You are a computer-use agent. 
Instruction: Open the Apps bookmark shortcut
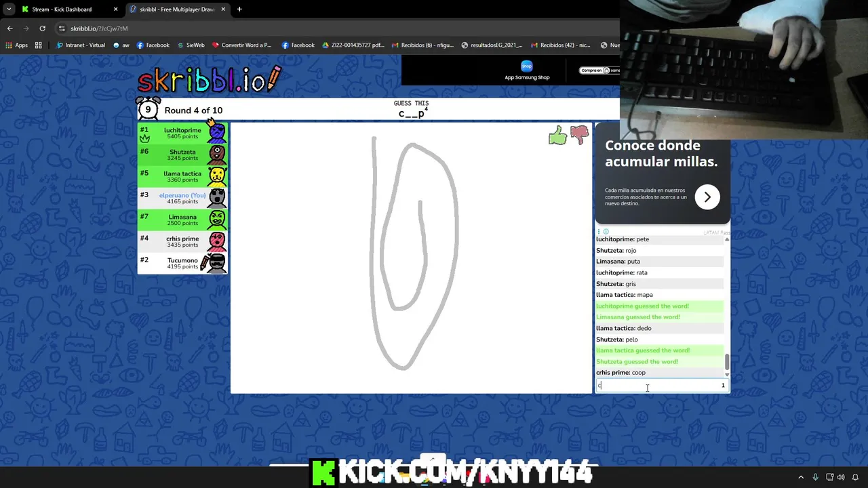[17, 45]
